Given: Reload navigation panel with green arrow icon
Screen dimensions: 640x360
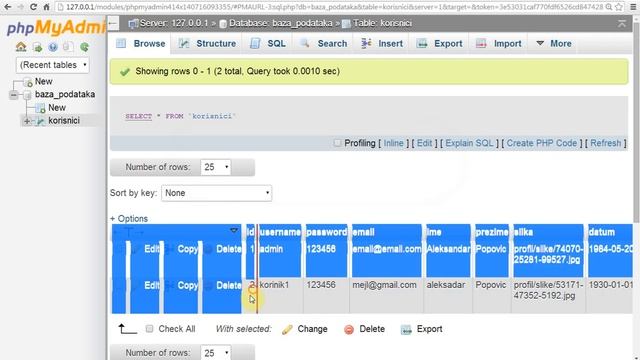Looking at the screenshot, I should [x=84, y=47].
